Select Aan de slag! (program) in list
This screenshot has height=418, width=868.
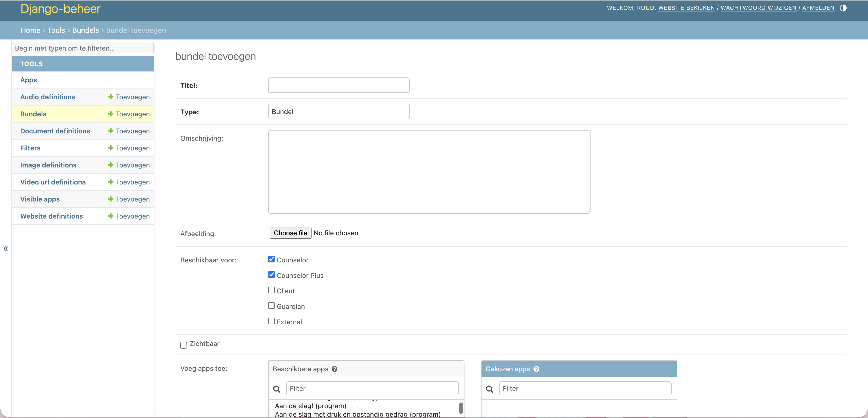pyautogui.click(x=310, y=406)
